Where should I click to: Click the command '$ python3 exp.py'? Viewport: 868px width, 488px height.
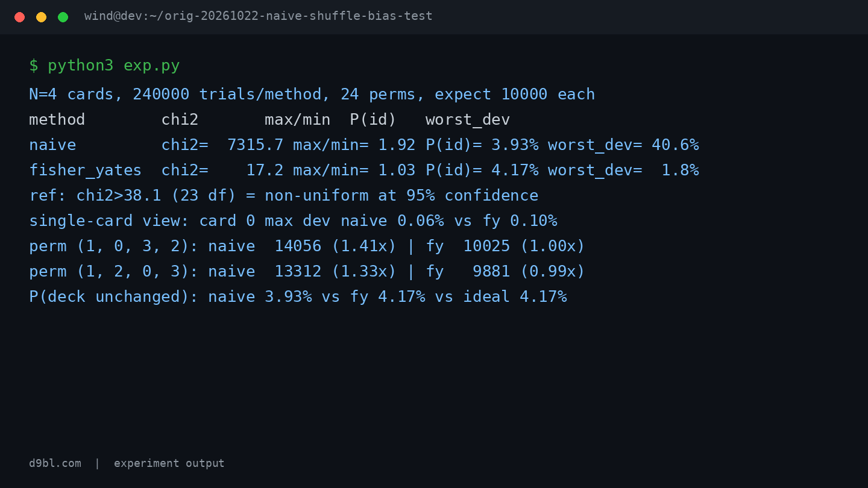click(x=104, y=66)
